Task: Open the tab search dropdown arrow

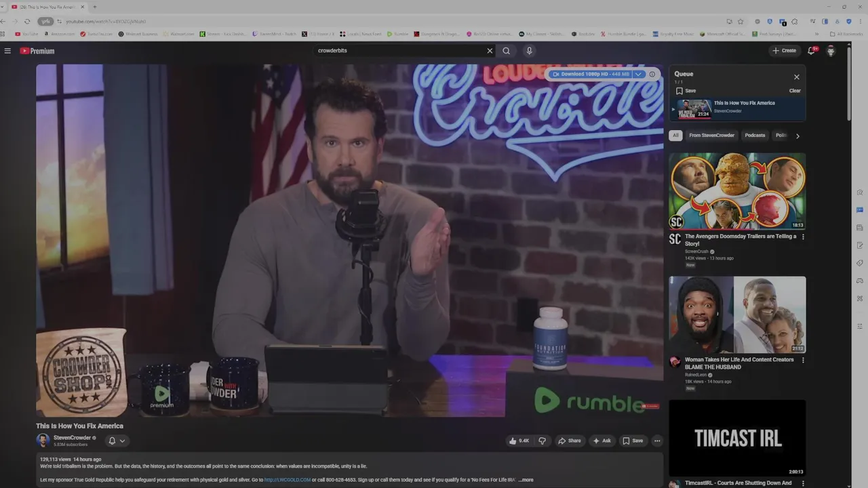Action: (4, 7)
